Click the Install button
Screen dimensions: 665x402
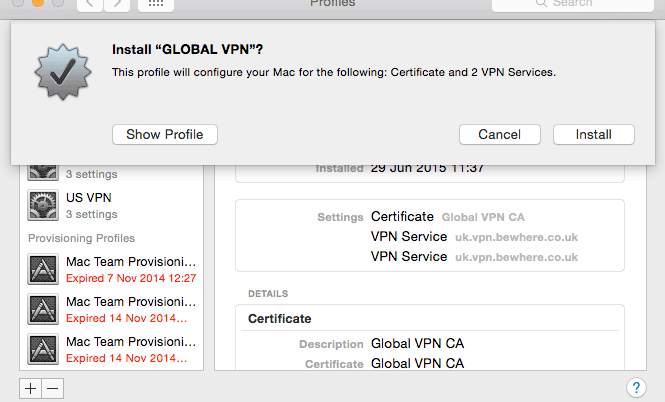pyautogui.click(x=592, y=134)
